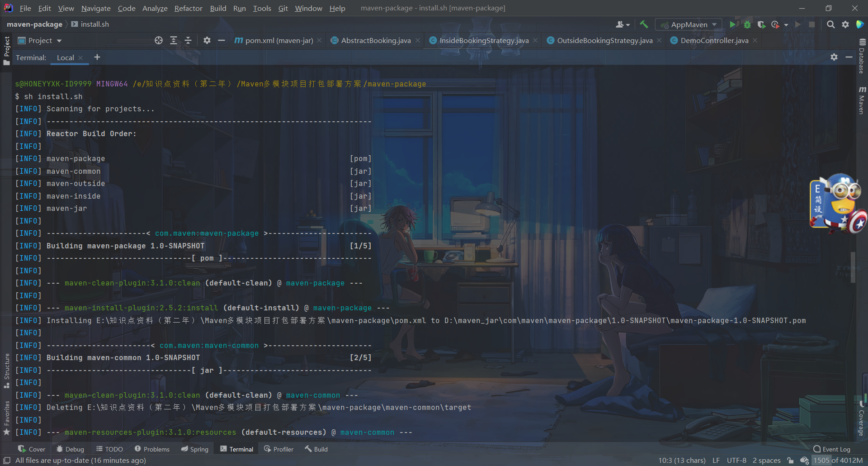Run AppMaven with the green play button
The height and width of the screenshot is (466, 868).
(732, 24)
